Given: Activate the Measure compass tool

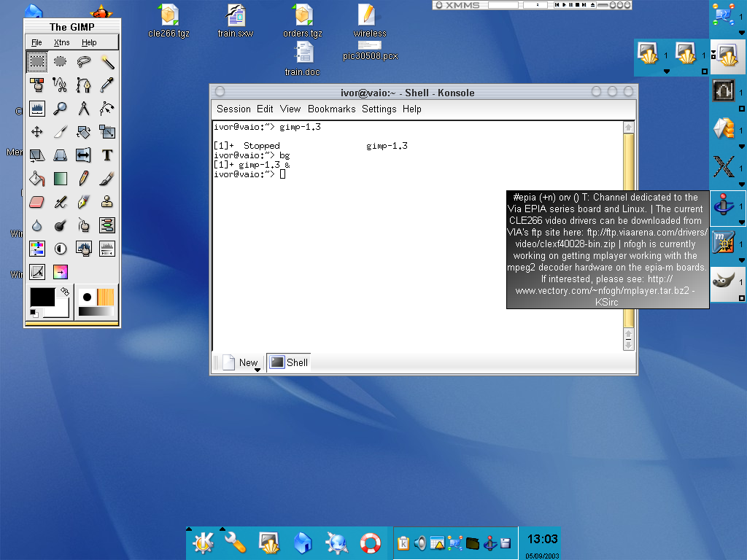Looking at the screenshot, I should (83, 108).
